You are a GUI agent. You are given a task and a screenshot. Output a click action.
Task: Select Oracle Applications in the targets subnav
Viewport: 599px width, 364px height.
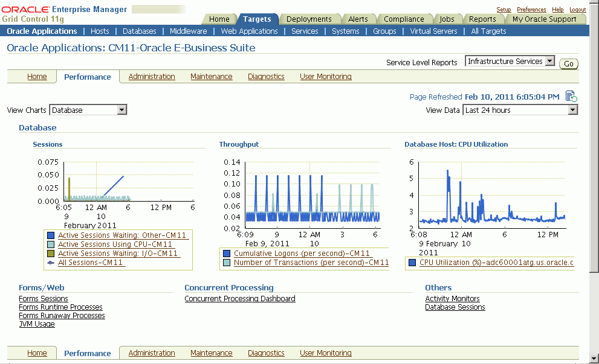[42, 31]
